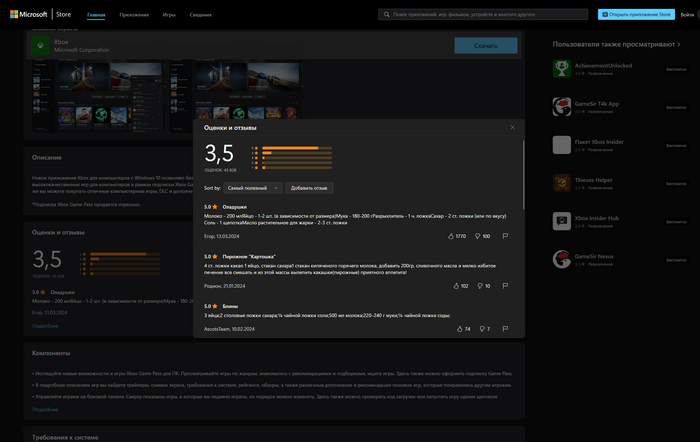The image size is (700, 442).
Task: Flag the Пирожное "Картошка" review
Action: 505,286
